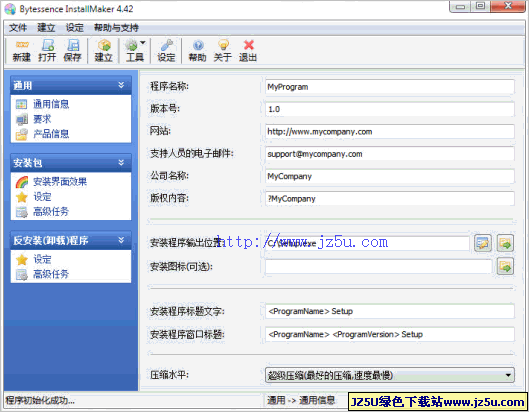Minimize the InstallMaker window
Viewport: 529px width, 412px height.
pyautogui.click(x=461, y=7)
